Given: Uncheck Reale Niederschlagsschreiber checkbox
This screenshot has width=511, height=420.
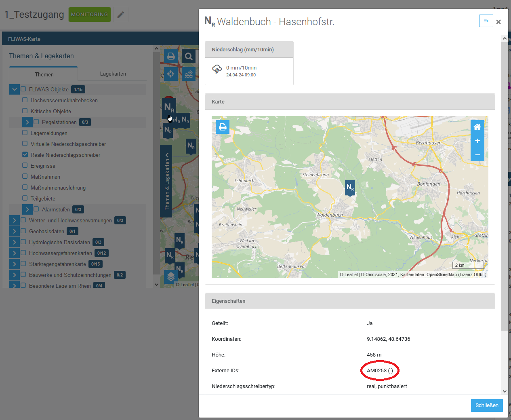Looking at the screenshot, I should point(25,155).
